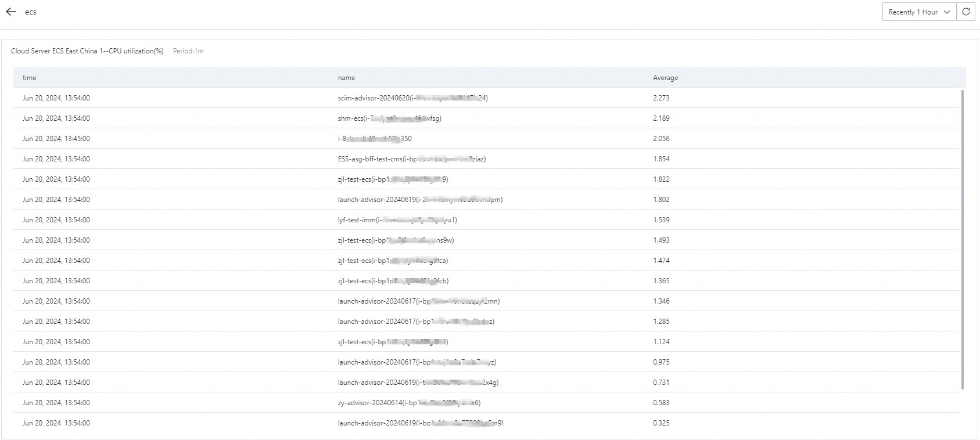Click the timestamp in the lyf-test-imm row
The image size is (980, 440).
coord(56,220)
